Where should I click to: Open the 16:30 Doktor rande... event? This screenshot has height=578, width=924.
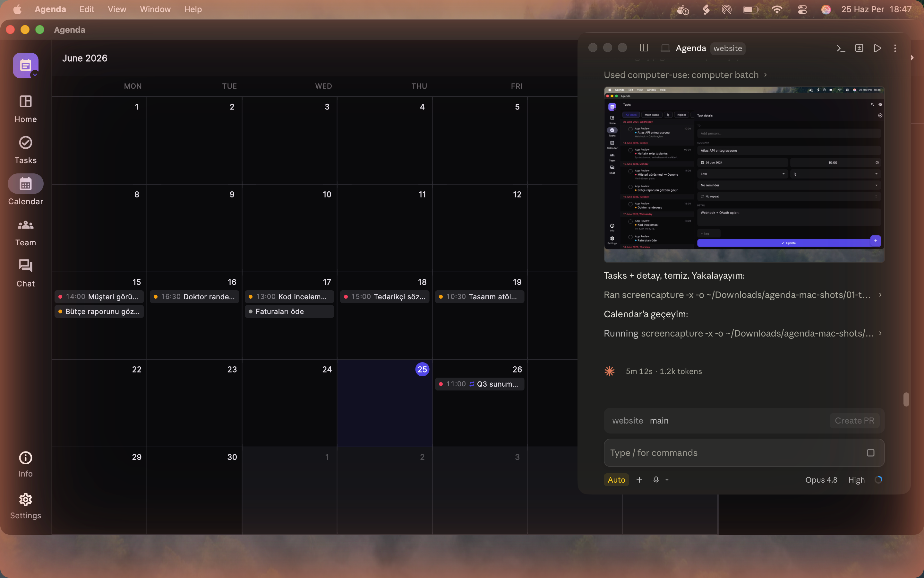[x=194, y=297]
